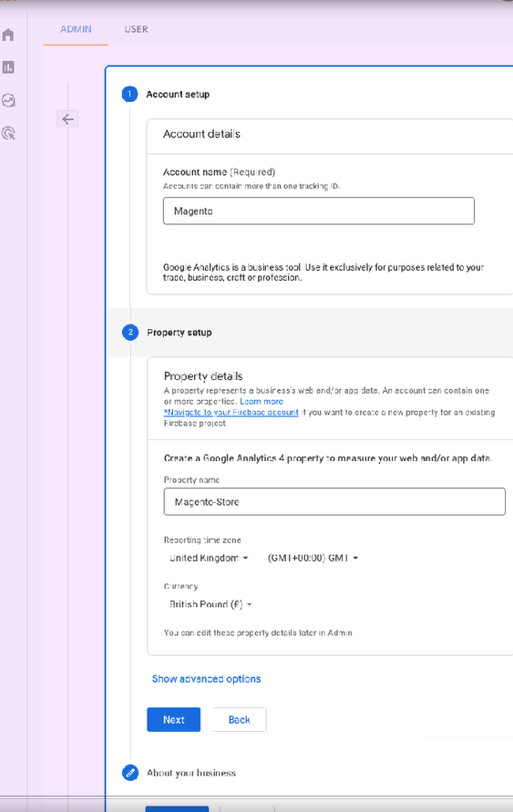513x812 pixels.
Task: Expand Show advanced options
Action: pos(206,679)
